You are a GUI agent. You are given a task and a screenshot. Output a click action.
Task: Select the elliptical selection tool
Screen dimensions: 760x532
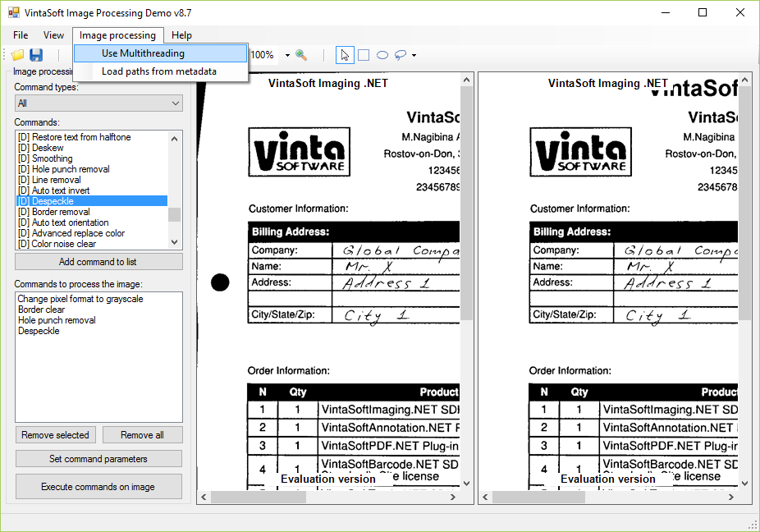[382, 55]
